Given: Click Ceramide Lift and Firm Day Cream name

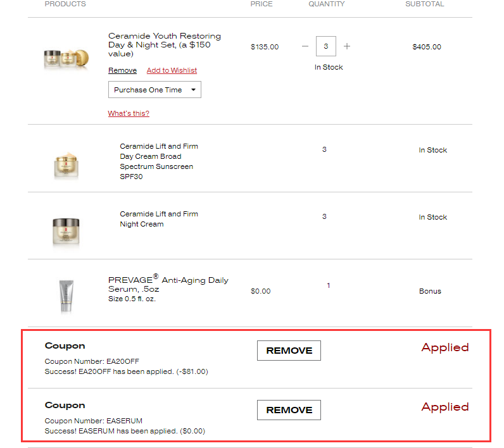Looking at the screenshot, I should click(x=158, y=161).
